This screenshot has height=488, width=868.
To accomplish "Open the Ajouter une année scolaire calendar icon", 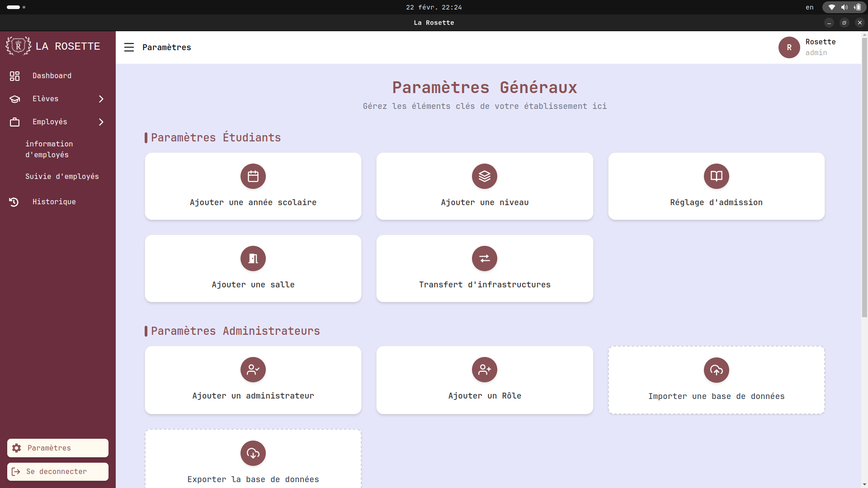I will 253,176.
